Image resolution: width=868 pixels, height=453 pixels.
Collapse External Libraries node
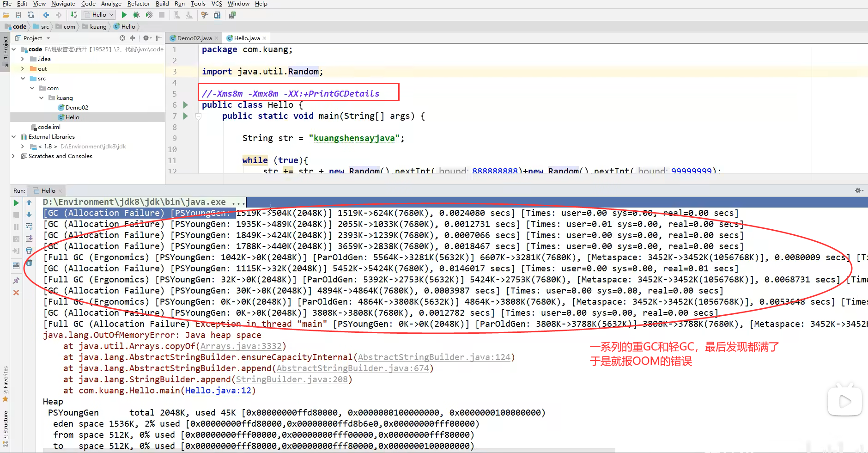click(14, 136)
